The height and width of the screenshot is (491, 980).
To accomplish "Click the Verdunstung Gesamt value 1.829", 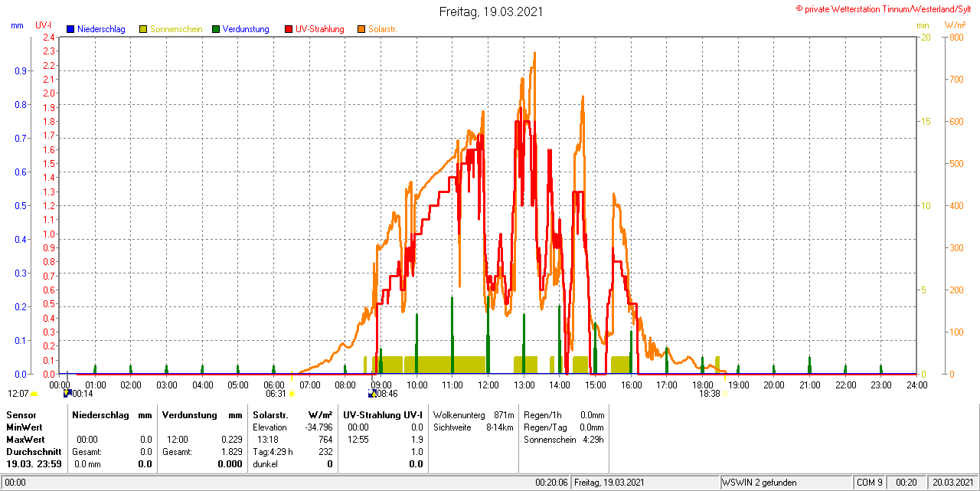I will [232, 452].
